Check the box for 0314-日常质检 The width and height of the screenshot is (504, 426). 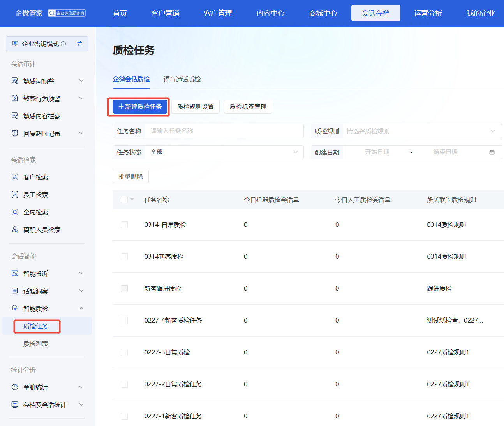click(x=124, y=225)
